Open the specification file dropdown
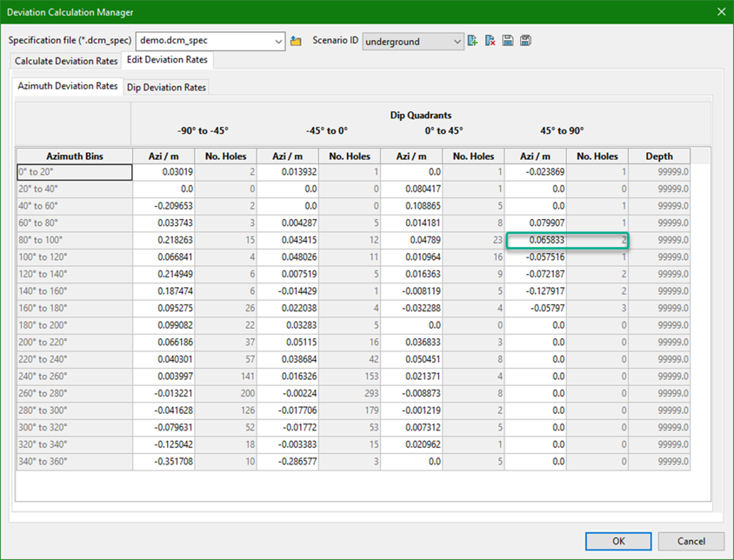Viewport: 734px width, 560px height. click(278, 41)
